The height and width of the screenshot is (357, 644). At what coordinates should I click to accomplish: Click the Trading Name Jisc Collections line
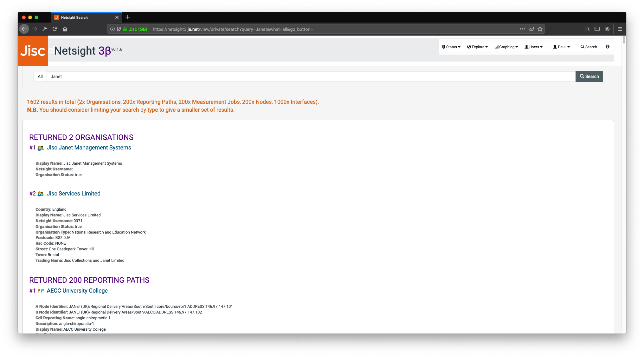click(x=80, y=261)
